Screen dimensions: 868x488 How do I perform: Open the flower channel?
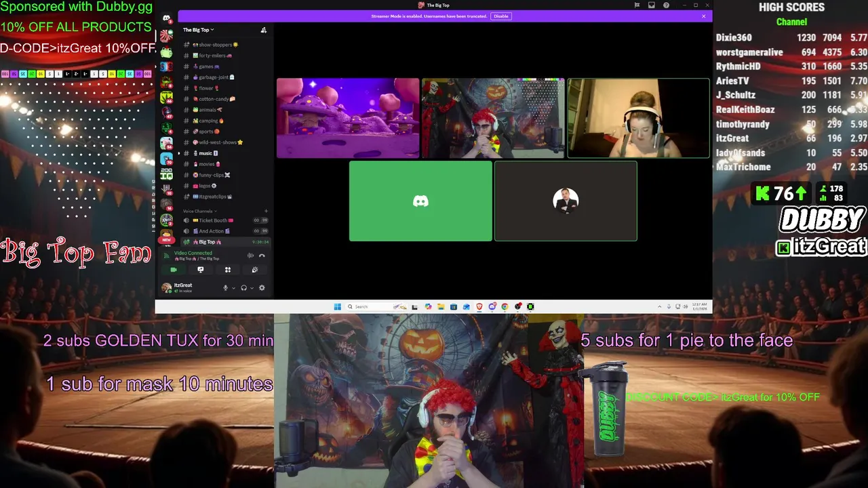[x=226, y=88]
